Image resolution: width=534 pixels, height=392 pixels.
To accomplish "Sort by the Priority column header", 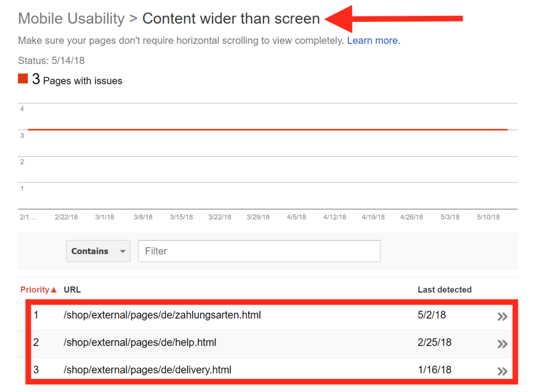I will (x=35, y=290).
